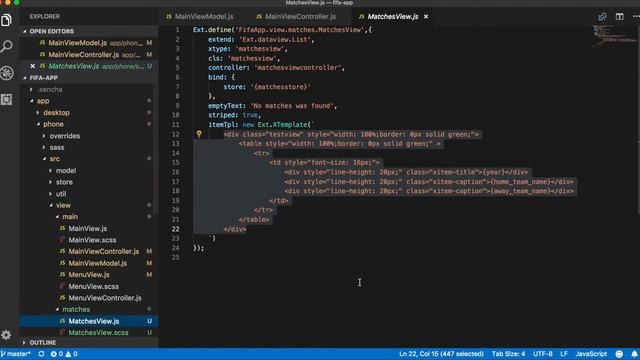Open MenuView.js in file tree
This screenshot has height=360, width=640.
click(89, 275)
